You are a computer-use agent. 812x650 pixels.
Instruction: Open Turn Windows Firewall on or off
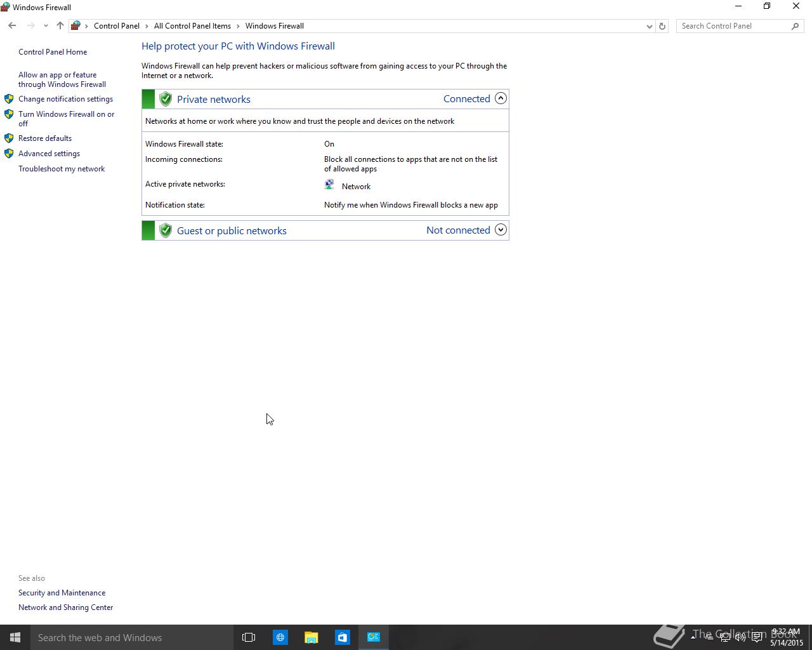click(67, 119)
